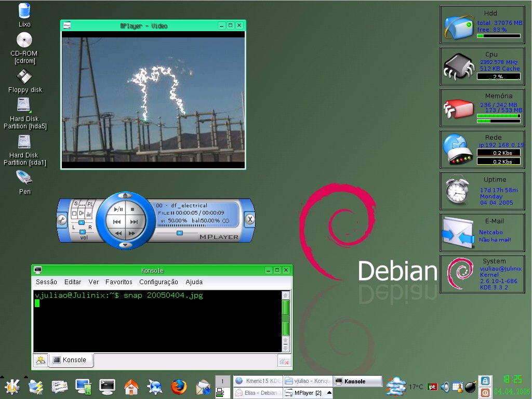Click the eject arrow atop MPlayer dial
The width and height of the screenshot is (532, 399).
[125, 195]
